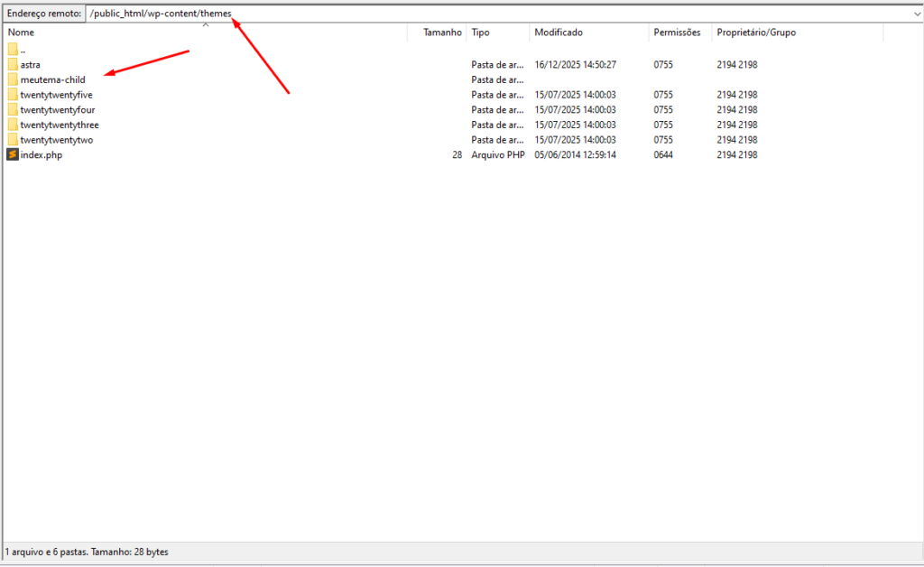Screen dimensions: 924x567
Task: Select the twentytwentytwo folder name
Action: tap(56, 140)
